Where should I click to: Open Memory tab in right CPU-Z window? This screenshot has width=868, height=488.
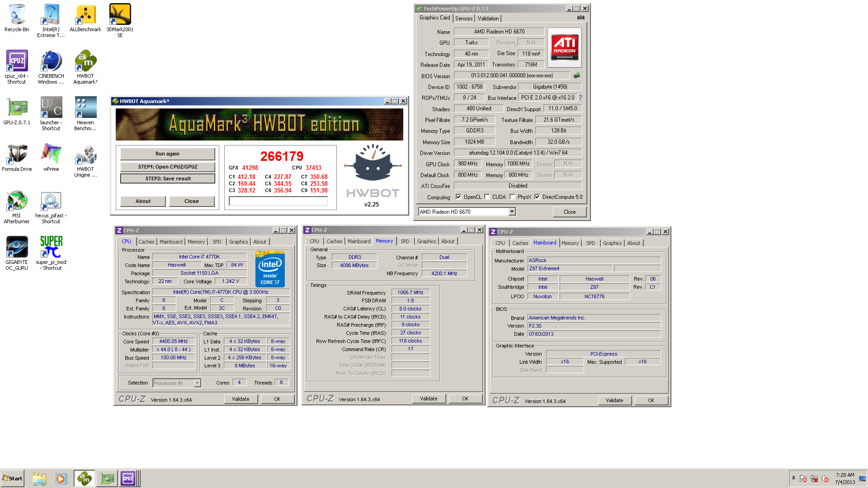coord(570,243)
